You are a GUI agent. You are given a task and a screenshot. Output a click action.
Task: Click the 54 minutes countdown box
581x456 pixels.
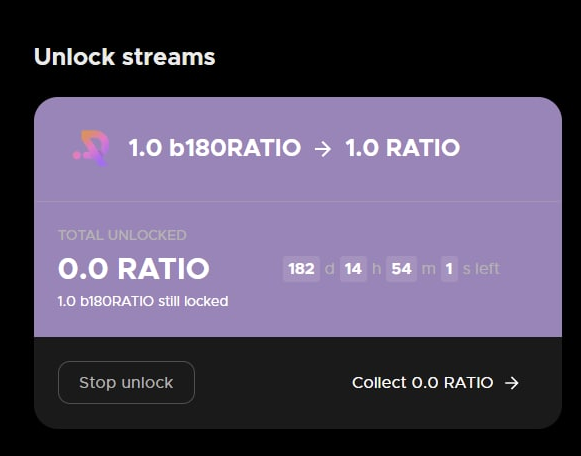[401, 269]
